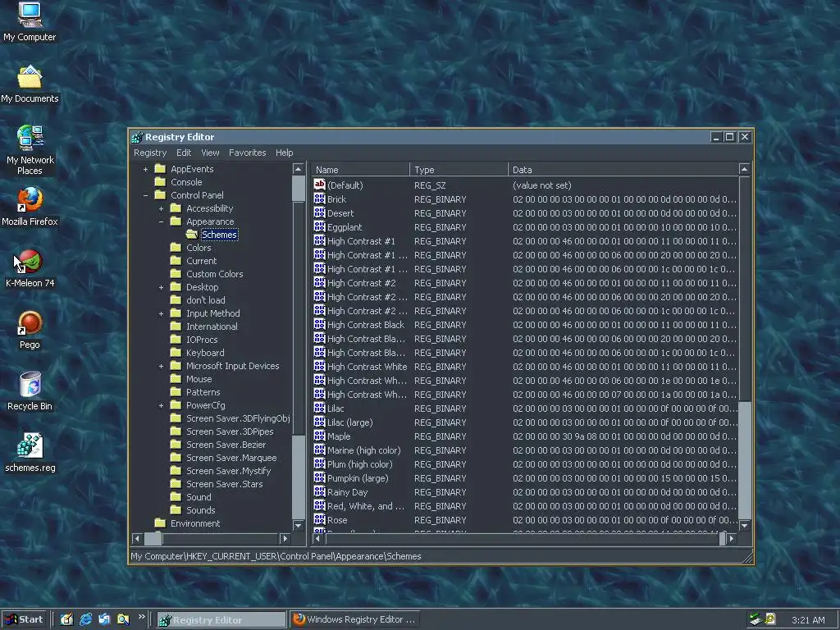Collapse the Appearance key
Screen dimensions: 840x630
pos(161,221)
